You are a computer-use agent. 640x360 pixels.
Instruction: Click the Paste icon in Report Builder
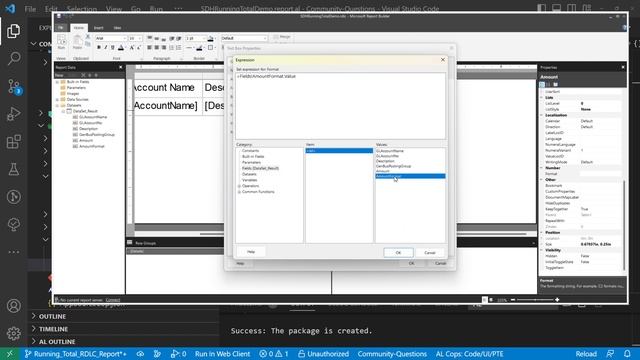77,43
